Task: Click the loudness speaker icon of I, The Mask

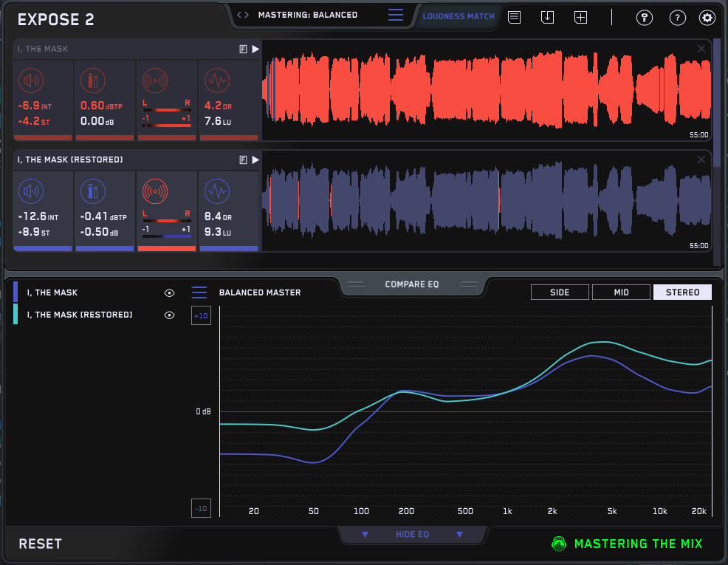Action: [x=30, y=81]
